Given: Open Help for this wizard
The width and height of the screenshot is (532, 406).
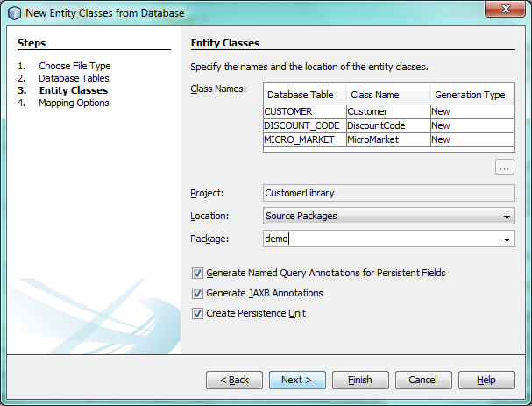Looking at the screenshot, I should (486, 380).
